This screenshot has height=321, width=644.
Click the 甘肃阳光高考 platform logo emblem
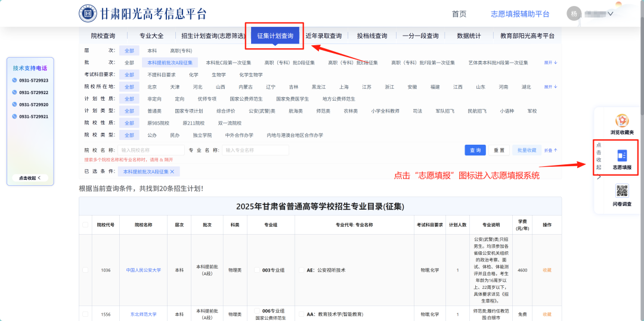coord(88,14)
